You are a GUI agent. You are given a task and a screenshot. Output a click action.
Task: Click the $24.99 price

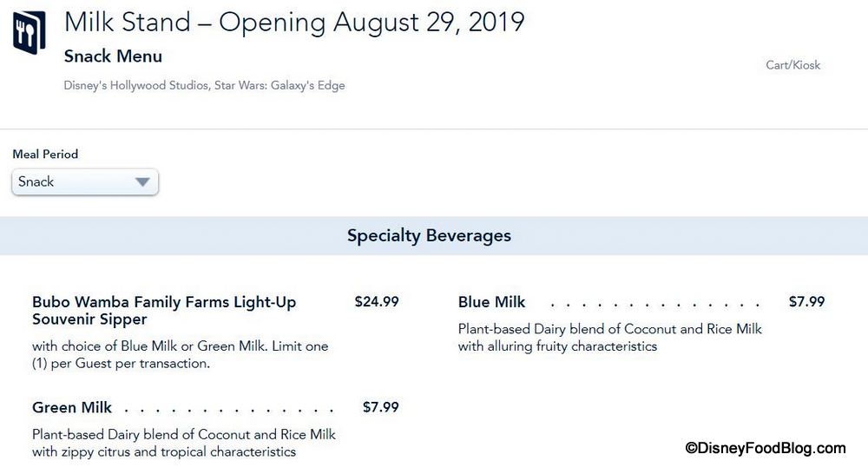377,302
